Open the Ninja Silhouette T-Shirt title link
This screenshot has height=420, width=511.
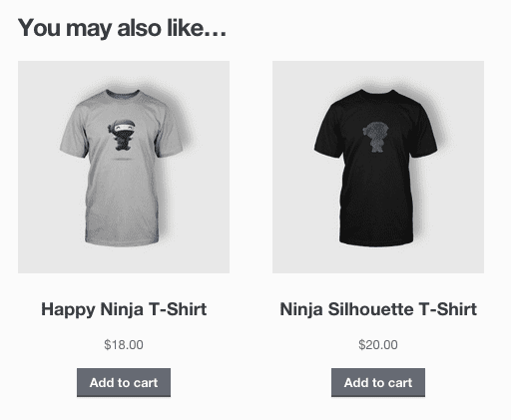(x=378, y=309)
